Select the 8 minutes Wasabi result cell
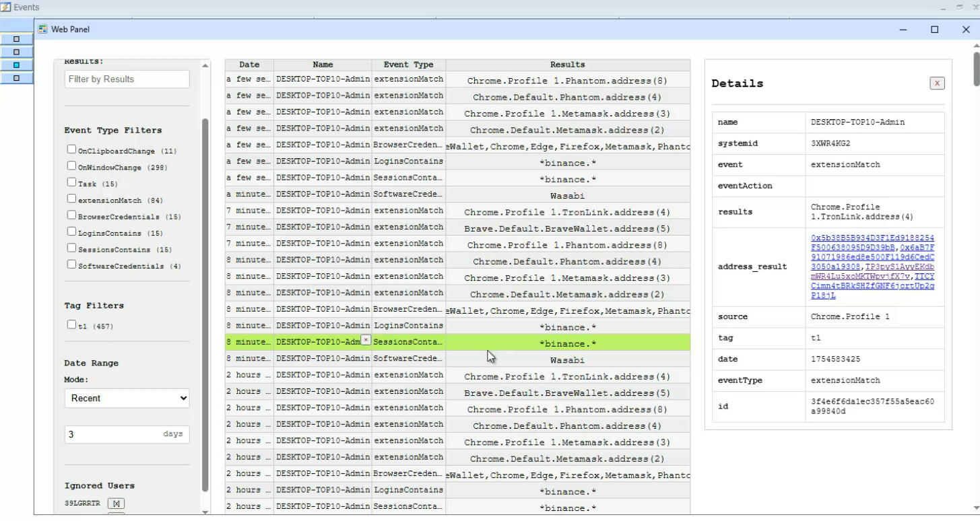Screen dimensions: 980x521 point(568,360)
